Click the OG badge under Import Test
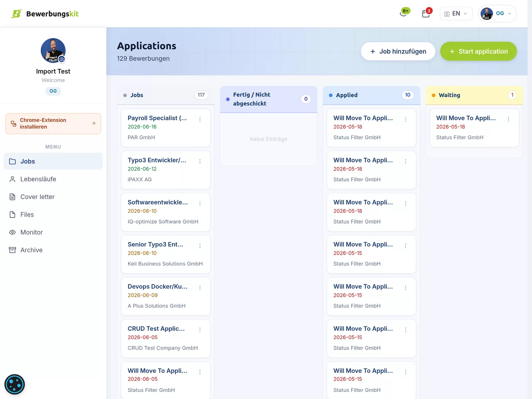 [53, 91]
